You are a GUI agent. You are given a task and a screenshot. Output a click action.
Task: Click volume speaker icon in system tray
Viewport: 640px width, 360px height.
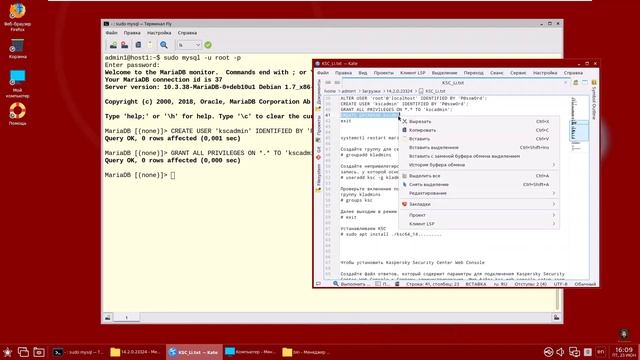pyautogui.click(x=560, y=352)
